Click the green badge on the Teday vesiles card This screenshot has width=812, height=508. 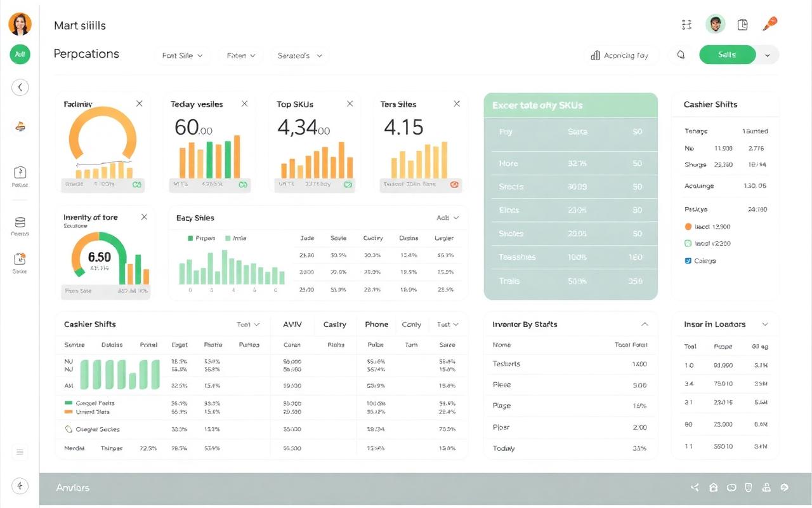pyautogui.click(x=242, y=185)
